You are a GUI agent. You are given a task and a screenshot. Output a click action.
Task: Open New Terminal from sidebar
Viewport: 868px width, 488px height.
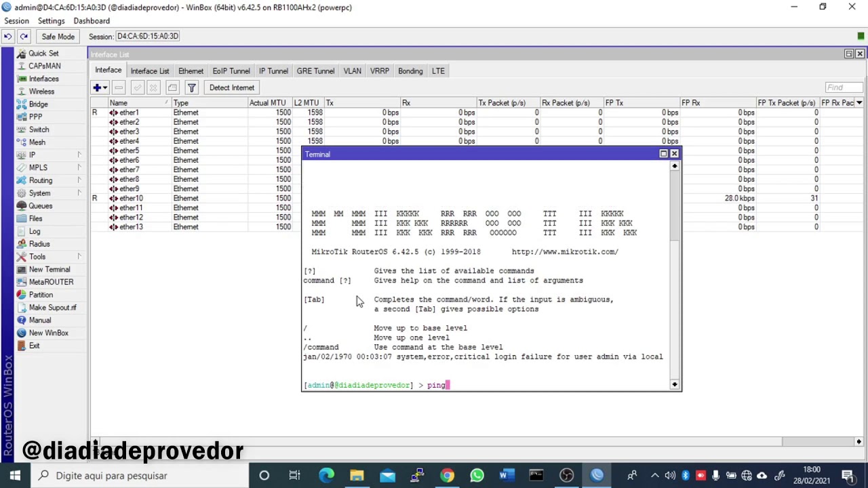pos(49,269)
